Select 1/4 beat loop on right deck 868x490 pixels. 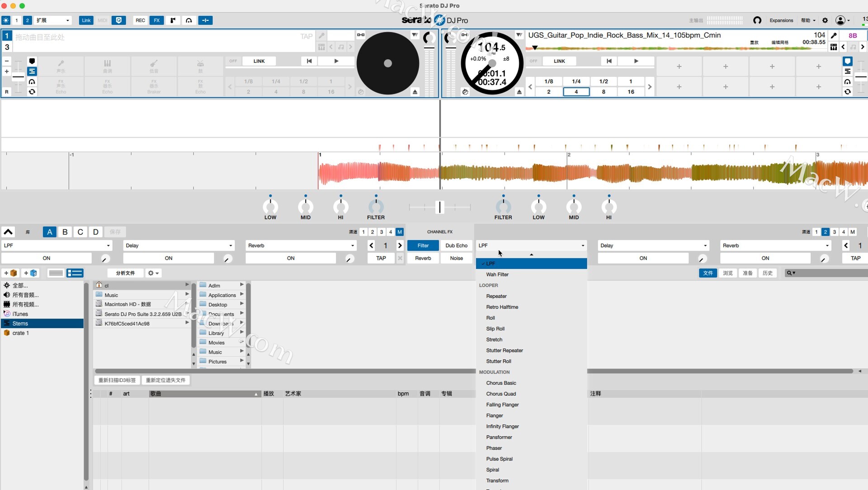[x=576, y=81]
